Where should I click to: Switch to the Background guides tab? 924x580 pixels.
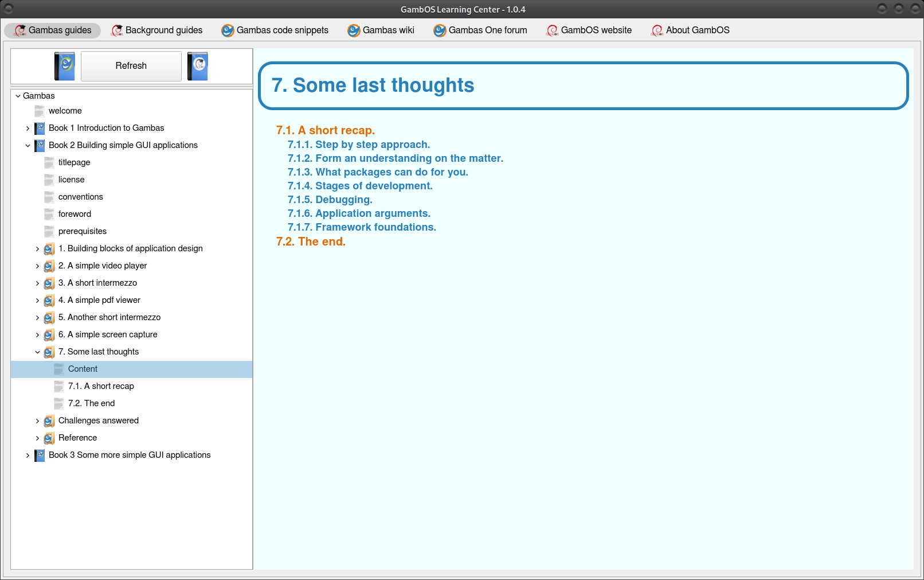coord(157,30)
